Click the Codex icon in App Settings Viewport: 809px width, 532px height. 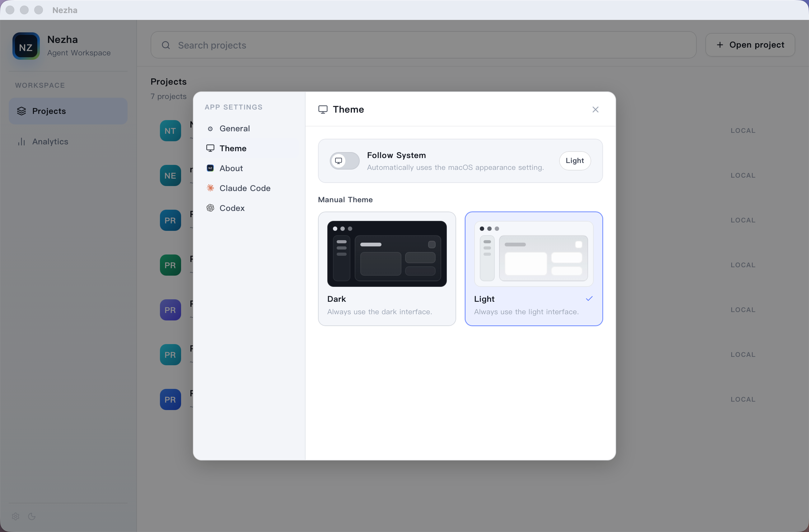210,208
